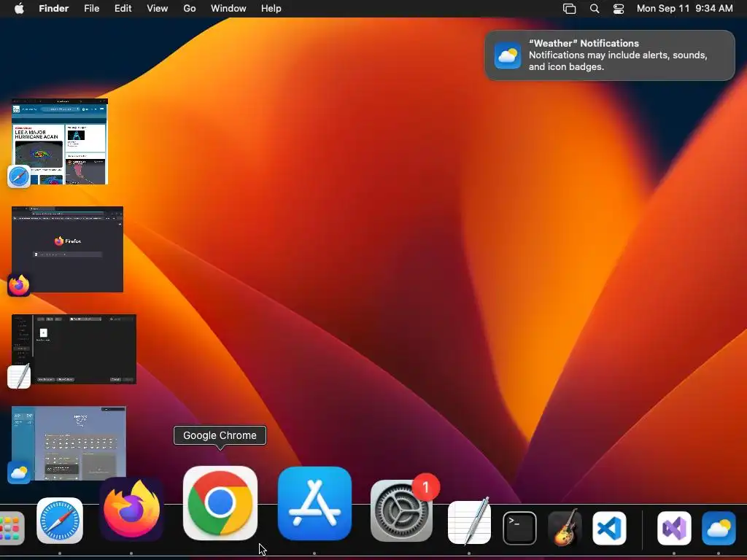Open Safari from the Dock
The image size is (747, 560).
coord(60,521)
